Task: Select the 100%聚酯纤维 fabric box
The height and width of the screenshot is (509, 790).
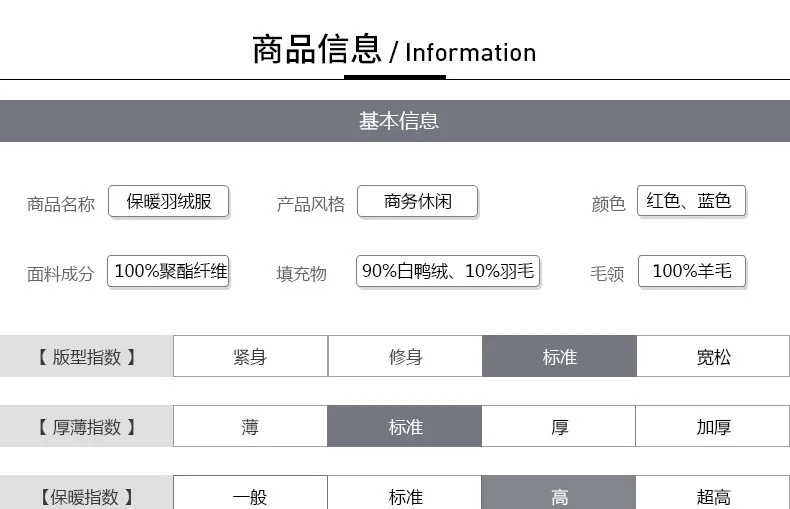Action: pos(168,271)
